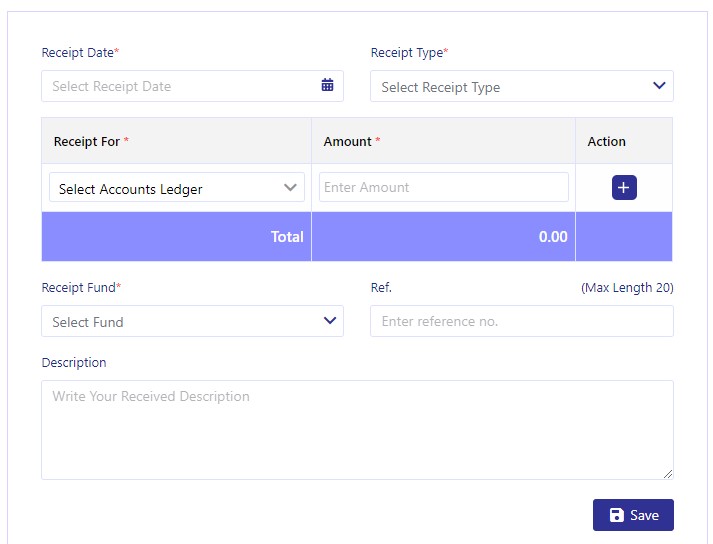The image size is (713, 544).
Task: Open the Select Fund dropdown
Action: point(192,321)
